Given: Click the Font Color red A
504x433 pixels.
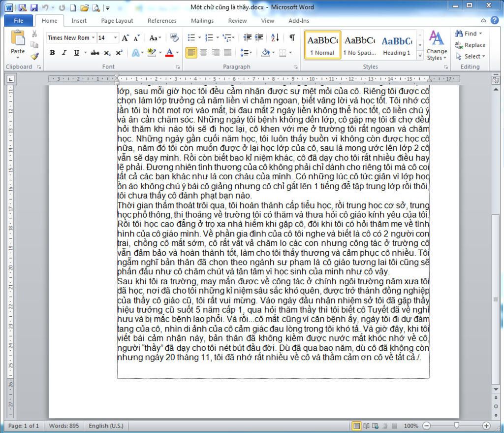Looking at the screenshot, I should (x=169, y=52).
